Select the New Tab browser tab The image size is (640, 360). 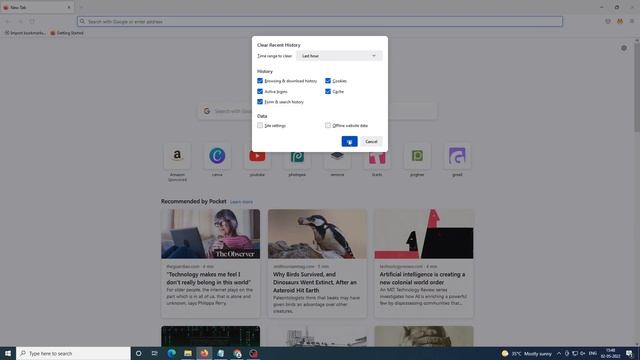coord(37,7)
